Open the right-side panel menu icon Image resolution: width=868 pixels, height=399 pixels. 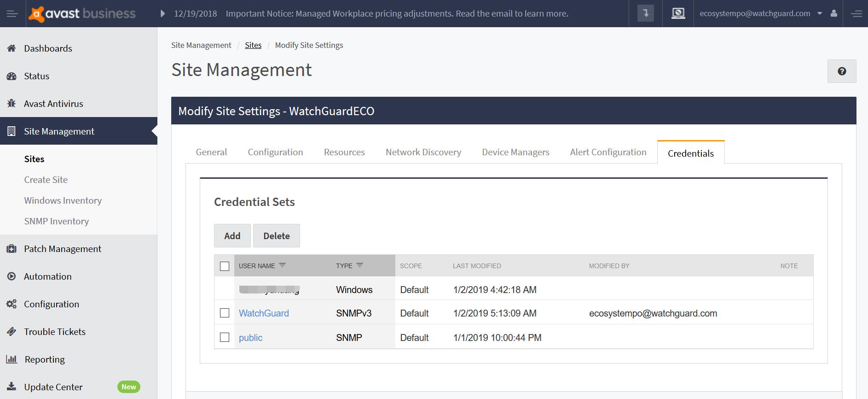pos(856,14)
